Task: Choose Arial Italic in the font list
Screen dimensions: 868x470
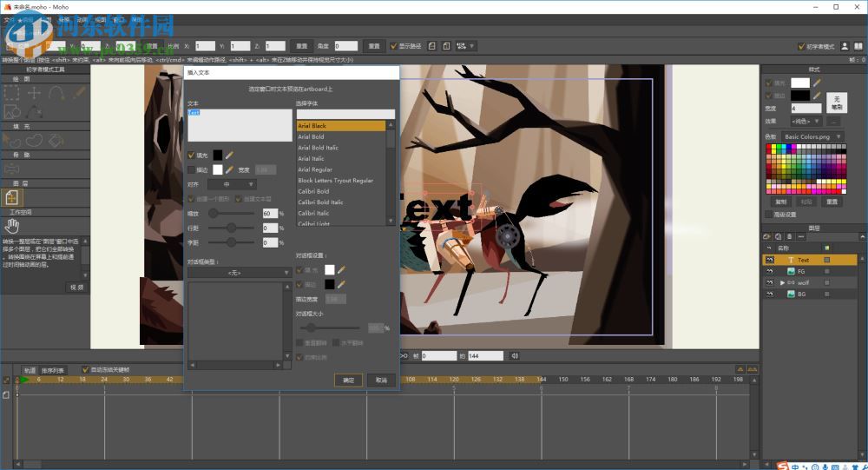Action: pyautogui.click(x=311, y=159)
